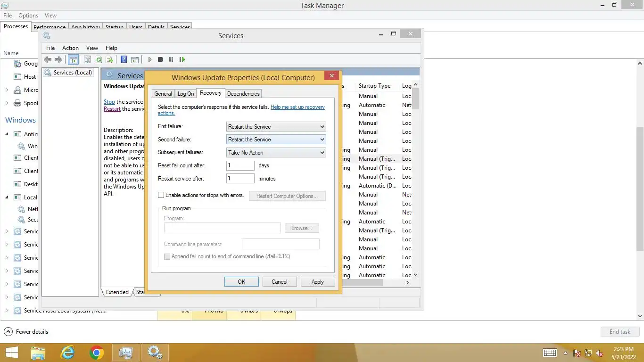Switch to Task Manager taskbar icon
644x362 pixels.
[126, 352]
